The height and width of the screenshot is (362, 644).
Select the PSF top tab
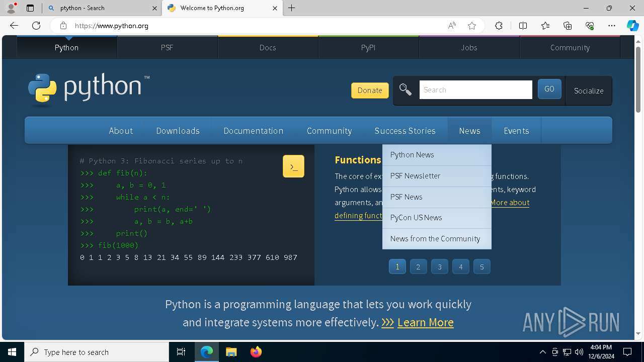tap(167, 47)
